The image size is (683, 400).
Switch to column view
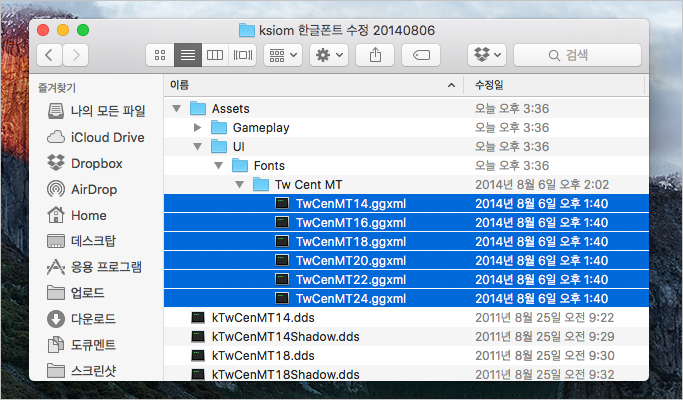(215, 55)
